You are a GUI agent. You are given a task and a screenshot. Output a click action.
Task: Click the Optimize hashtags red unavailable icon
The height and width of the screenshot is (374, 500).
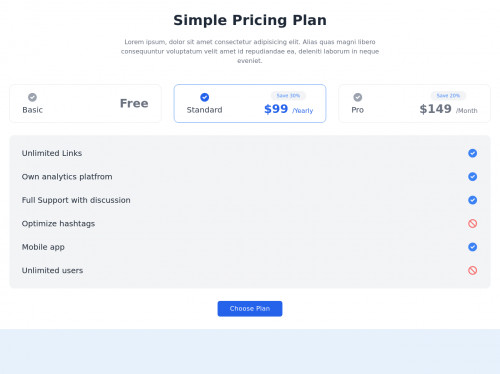point(472,223)
